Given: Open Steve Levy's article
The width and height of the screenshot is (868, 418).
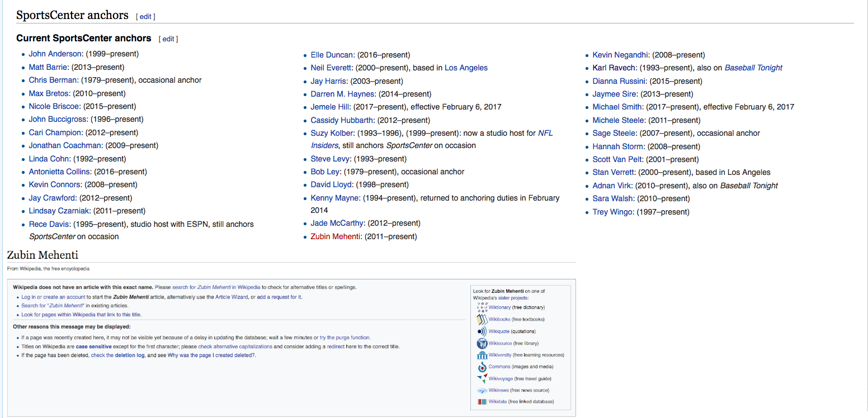Looking at the screenshot, I should (x=330, y=159).
